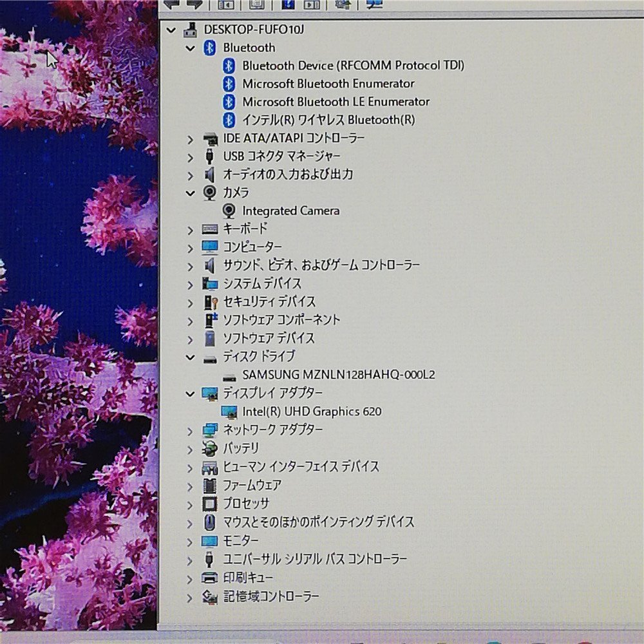
Task: Expand the プロセッサ (processor) category
Action: (x=189, y=504)
